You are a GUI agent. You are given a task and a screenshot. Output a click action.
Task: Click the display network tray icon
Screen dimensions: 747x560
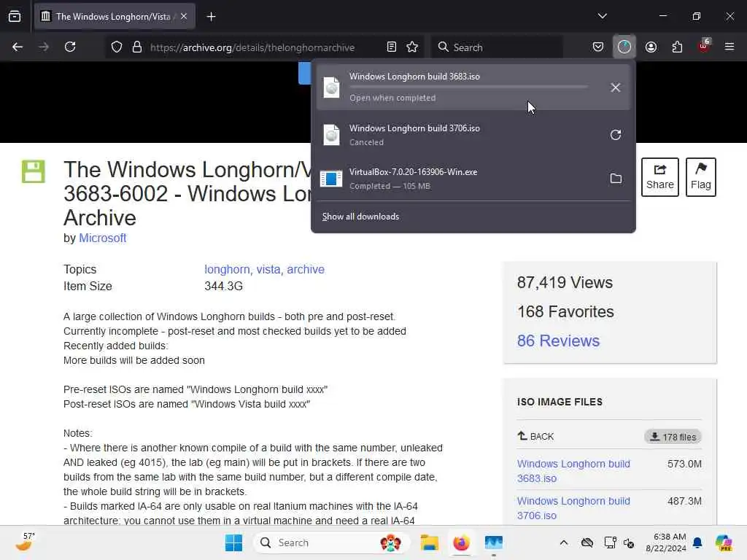pos(610,542)
